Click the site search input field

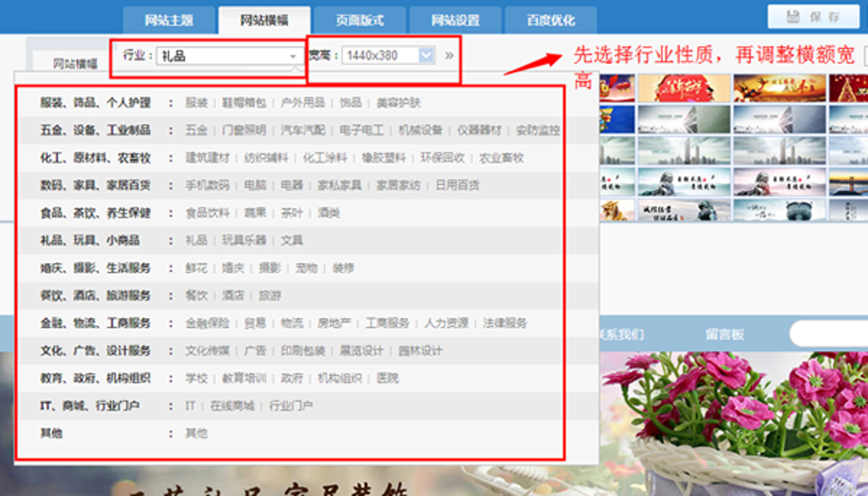[x=829, y=334]
